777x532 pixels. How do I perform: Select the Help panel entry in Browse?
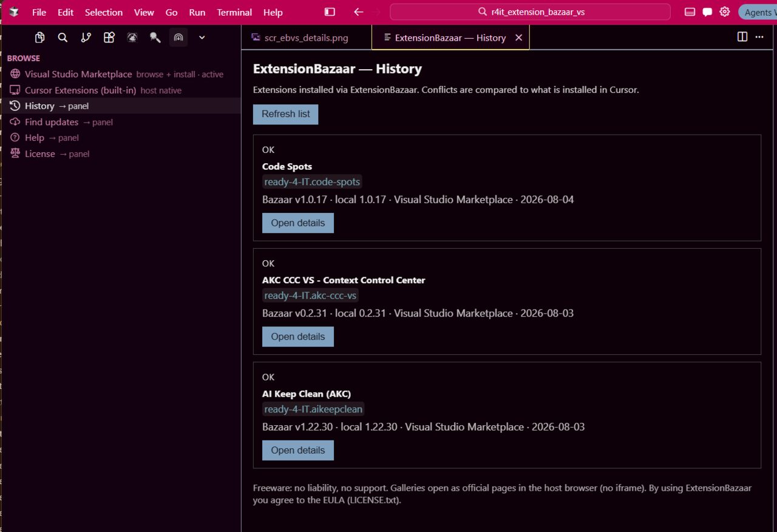[x=121, y=138]
